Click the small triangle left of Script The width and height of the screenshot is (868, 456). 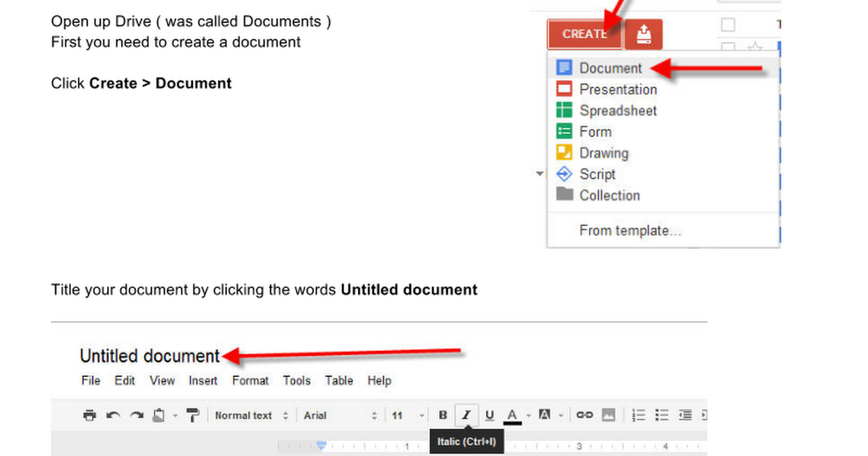[539, 174]
